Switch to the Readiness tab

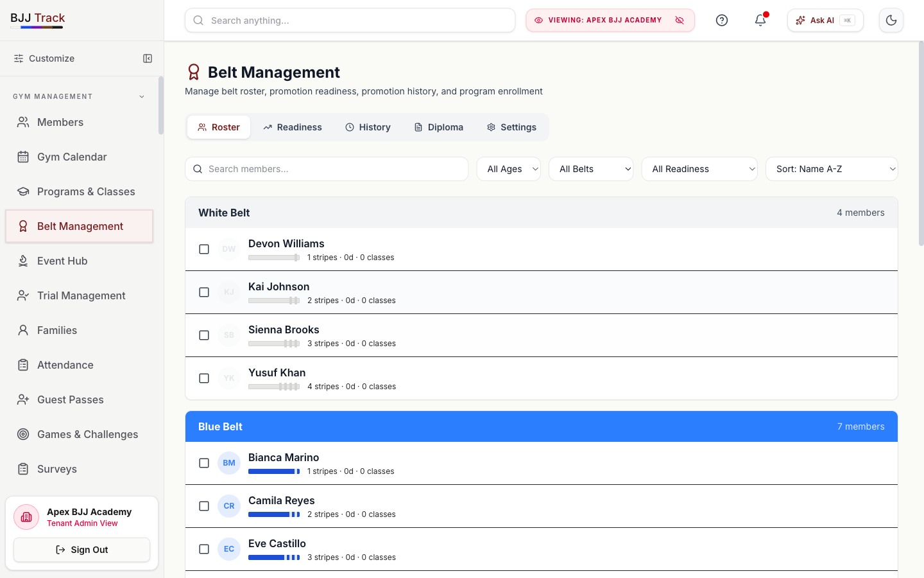click(293, 127)
